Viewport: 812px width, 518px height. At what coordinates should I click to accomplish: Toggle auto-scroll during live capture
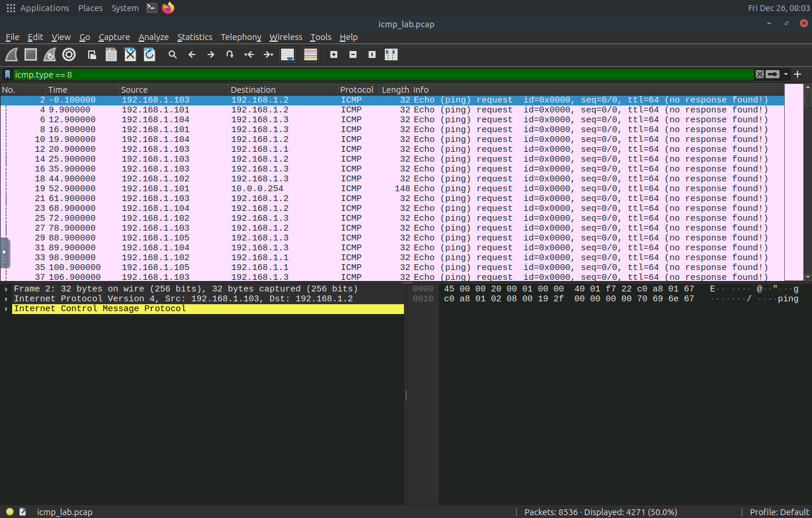pyautogui.click(x=287, y=54)
